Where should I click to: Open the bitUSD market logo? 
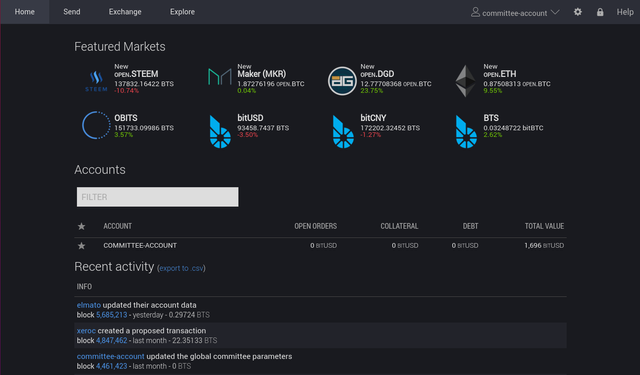click(x=220, y=131)
